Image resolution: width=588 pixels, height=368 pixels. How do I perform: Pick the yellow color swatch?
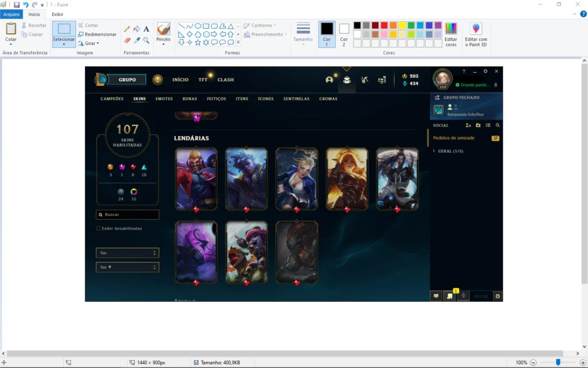point(402,25)
